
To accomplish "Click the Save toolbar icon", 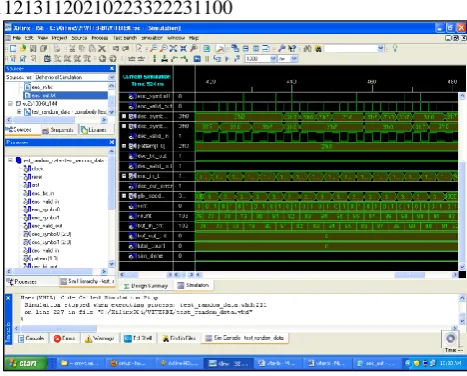I will 33,49.
